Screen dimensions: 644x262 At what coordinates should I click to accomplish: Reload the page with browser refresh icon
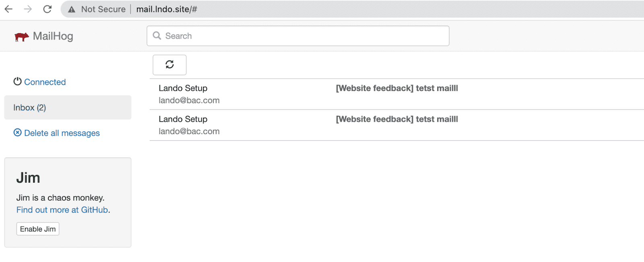coord(47,9)
